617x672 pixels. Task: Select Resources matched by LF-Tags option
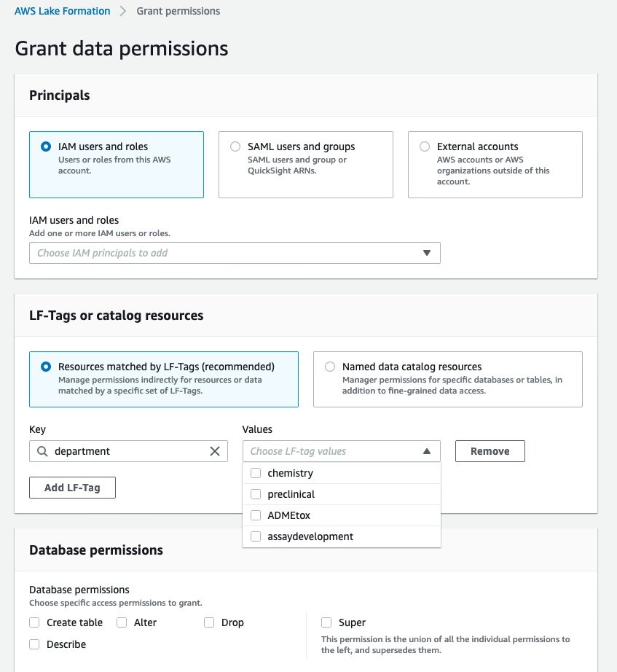coord(45,367)
